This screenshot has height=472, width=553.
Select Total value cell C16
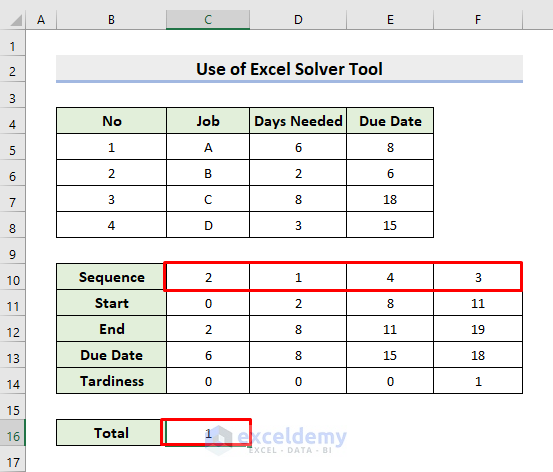[208, 433]
